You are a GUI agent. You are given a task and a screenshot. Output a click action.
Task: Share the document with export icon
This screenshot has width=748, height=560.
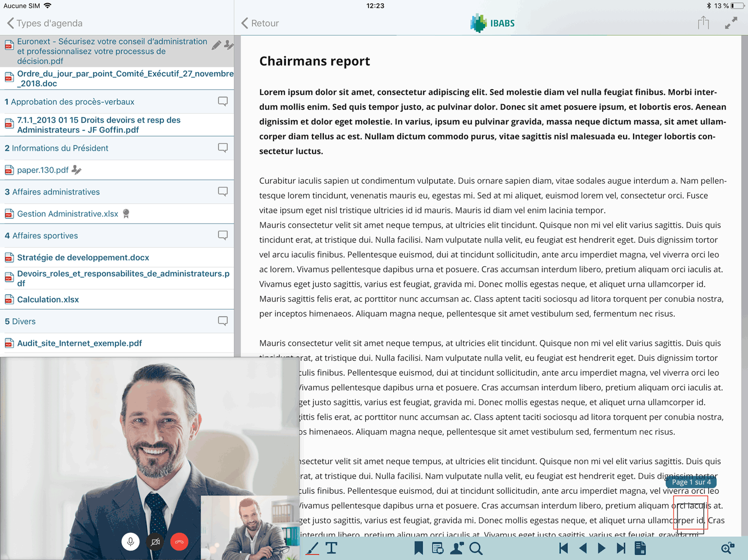(704, 22)
